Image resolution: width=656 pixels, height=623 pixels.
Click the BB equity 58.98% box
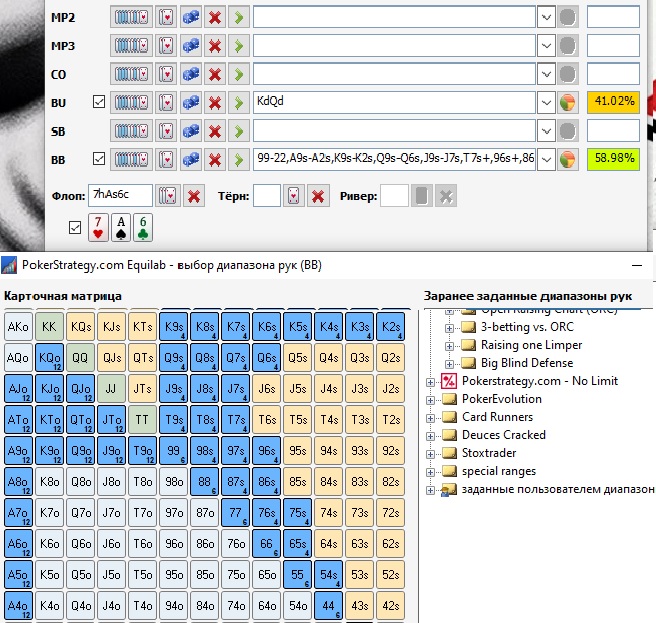(613, 159)
